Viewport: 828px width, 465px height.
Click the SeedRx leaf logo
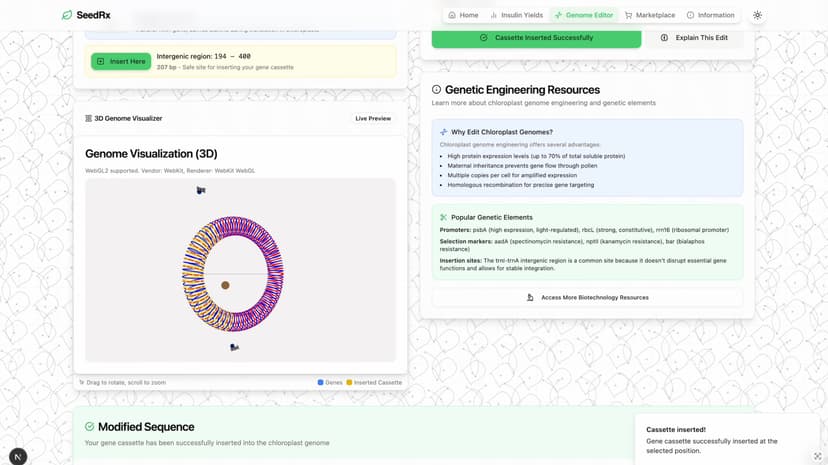point(67,15)
